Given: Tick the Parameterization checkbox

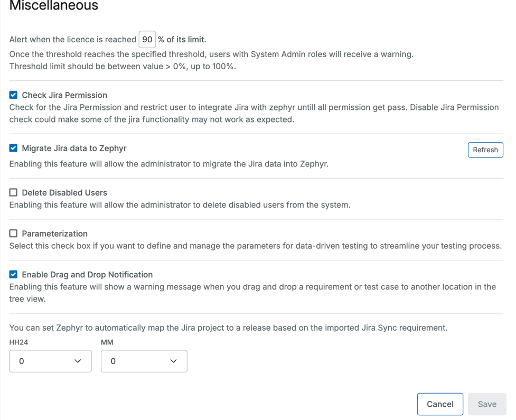Looking at the screenshot, I should click(x=14, y=234).
